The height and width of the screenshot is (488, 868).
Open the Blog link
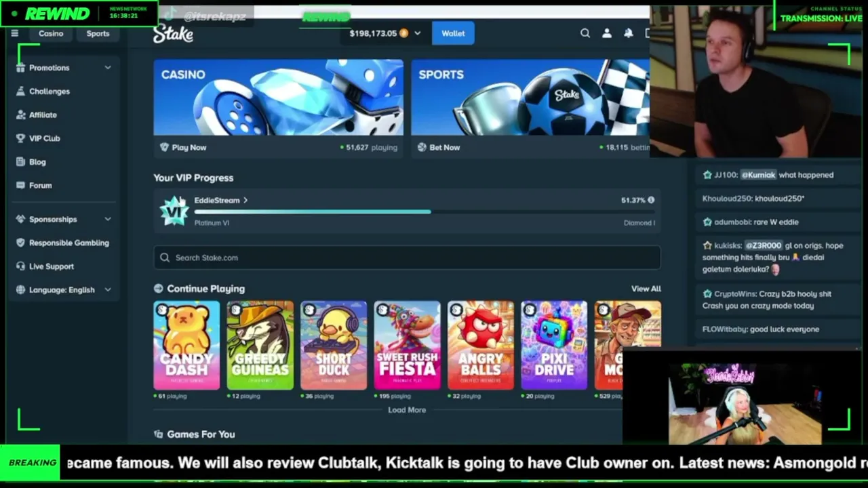pyautogui.click(x=37, y=162)
